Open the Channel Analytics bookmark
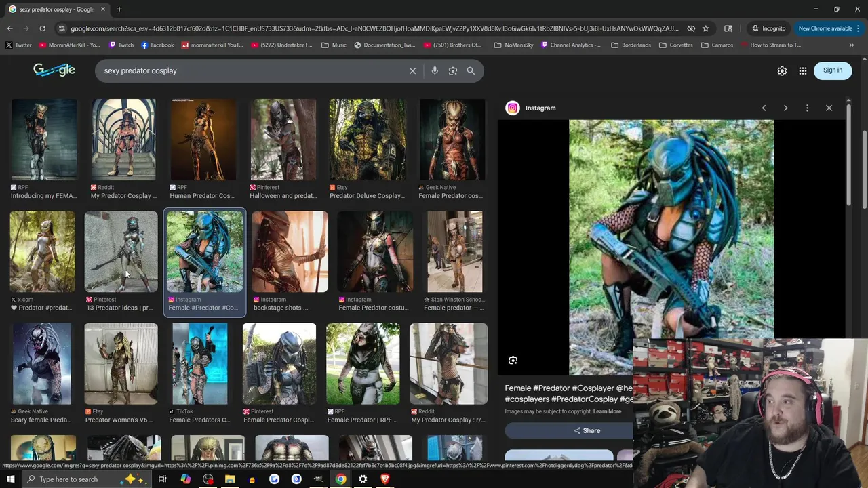Viewport: 868px width, 488px height. coord(570,45)
